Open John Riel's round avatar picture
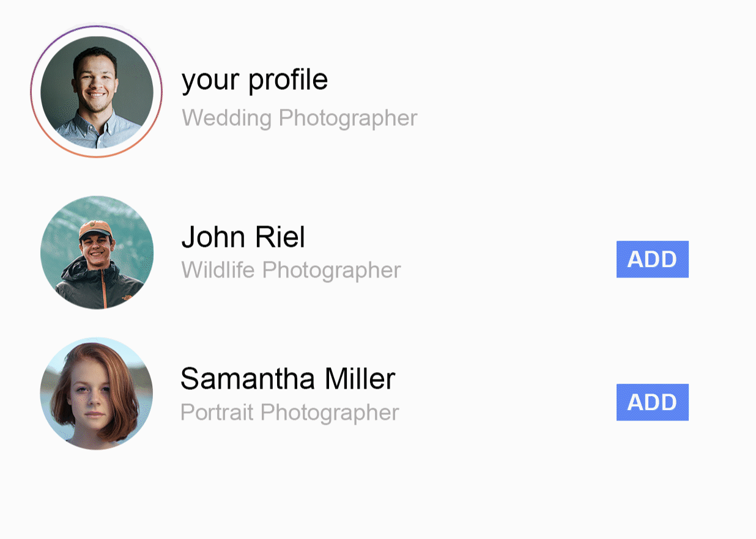The image size is (756, 539). (x=97, y=252)
